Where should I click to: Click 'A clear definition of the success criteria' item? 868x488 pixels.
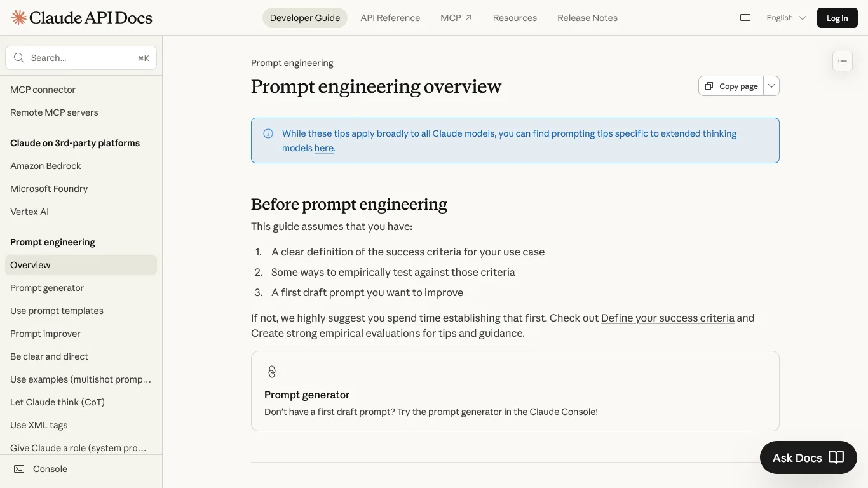coord(408,252)
